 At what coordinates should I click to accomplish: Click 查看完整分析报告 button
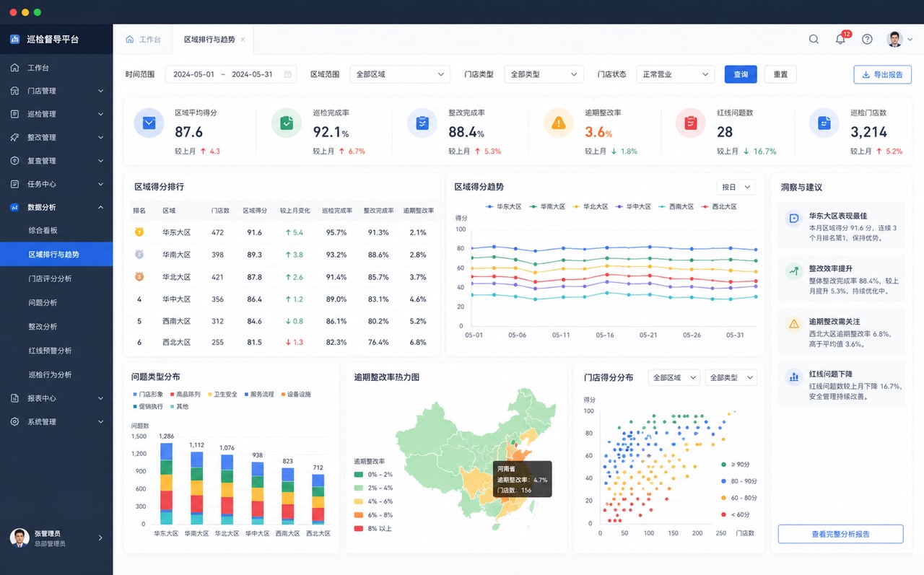coord(840,534)
